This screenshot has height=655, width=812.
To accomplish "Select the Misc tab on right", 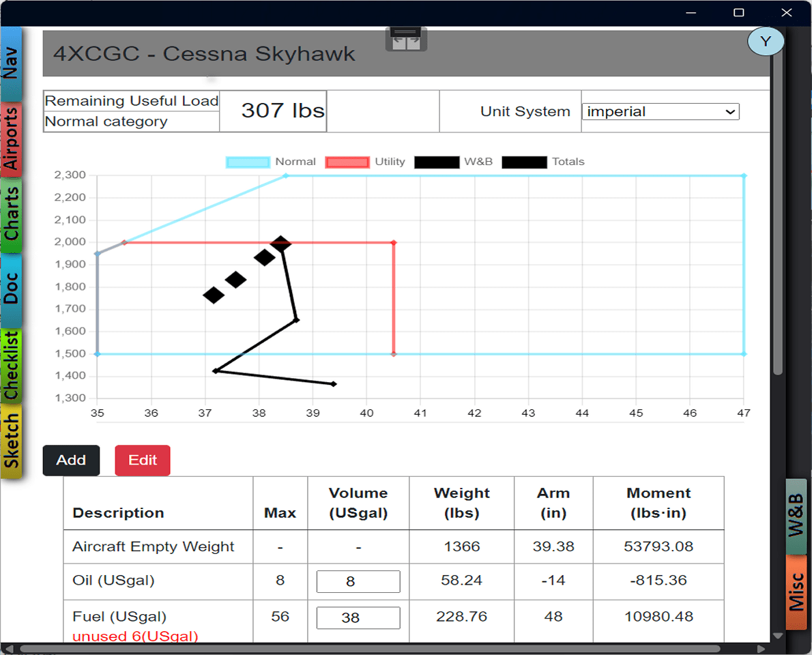I will click(x=796, y=591).
